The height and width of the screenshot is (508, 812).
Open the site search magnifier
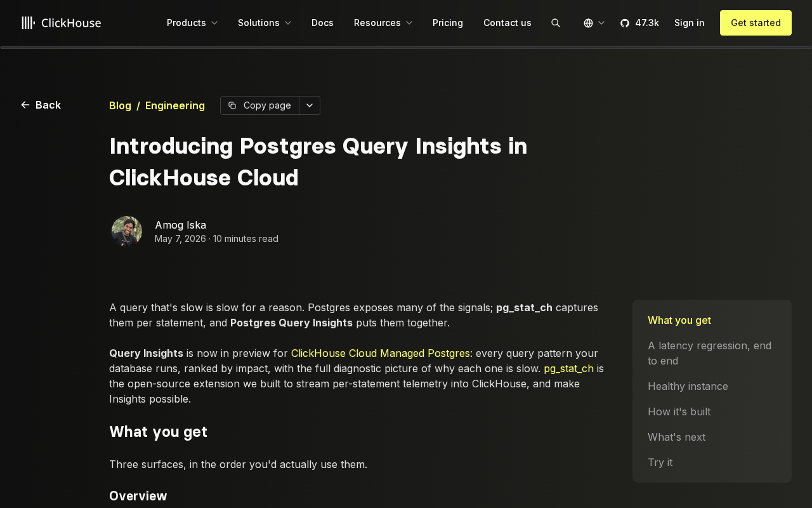pos(556,23)
